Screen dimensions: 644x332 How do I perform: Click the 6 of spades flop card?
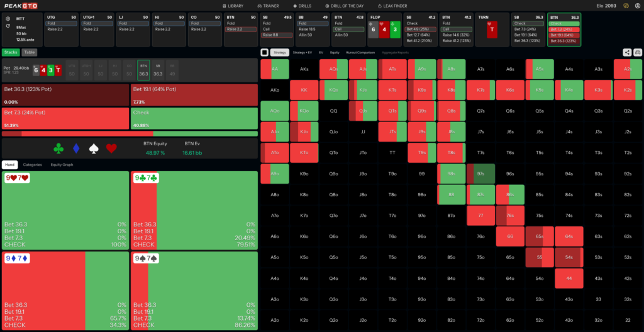[373, 30]
